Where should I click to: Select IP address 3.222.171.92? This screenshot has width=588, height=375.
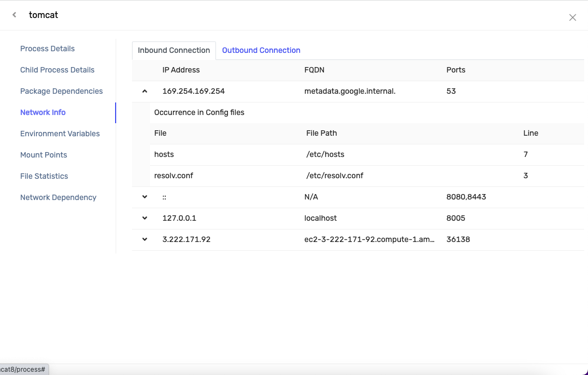tap(187, 239)
